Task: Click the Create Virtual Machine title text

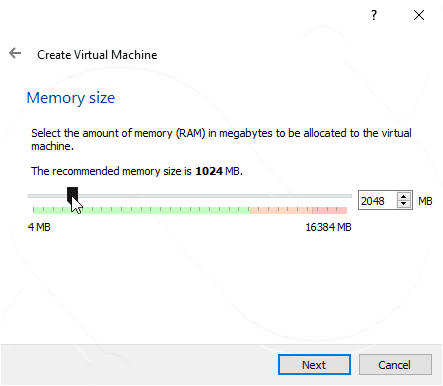Action: pyautogui.click(x=97, y=55)
